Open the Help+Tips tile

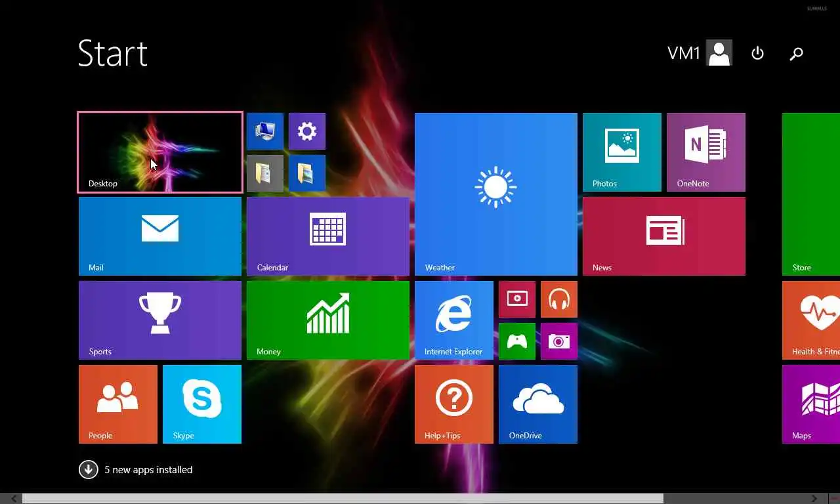pyautogui.click(x=454, y=404)
